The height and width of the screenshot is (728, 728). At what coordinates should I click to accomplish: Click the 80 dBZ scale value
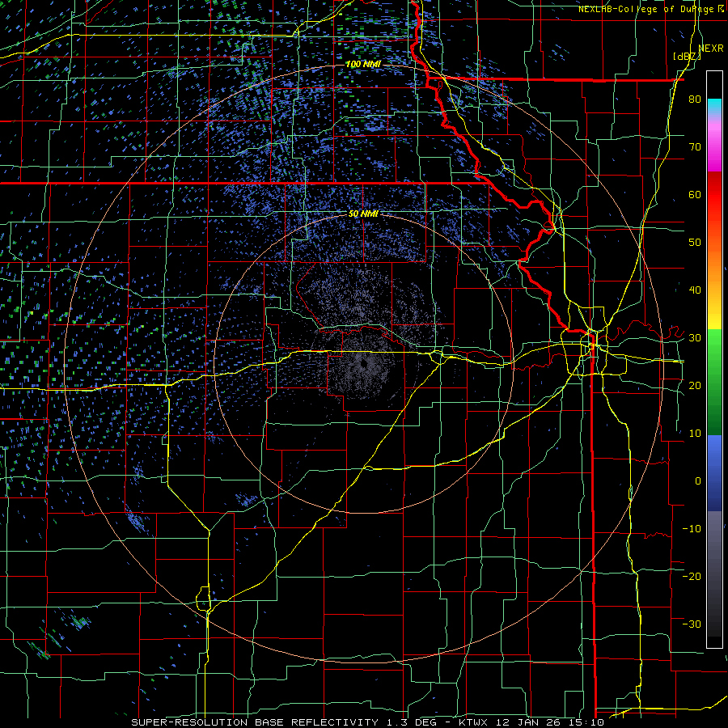tap(695, 99)
